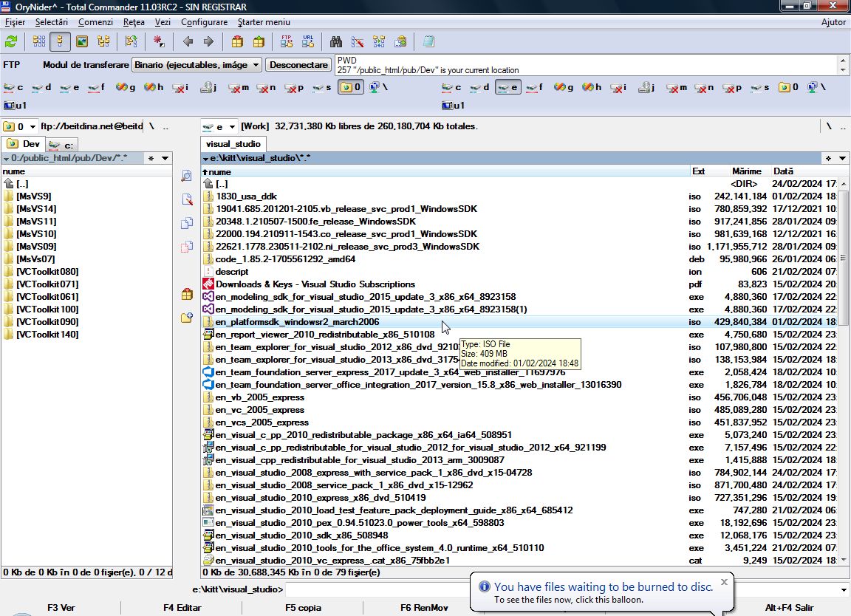Click the New folder icon in the middle bar
This screenshot has height=616, width=851.
coord(187,318)
